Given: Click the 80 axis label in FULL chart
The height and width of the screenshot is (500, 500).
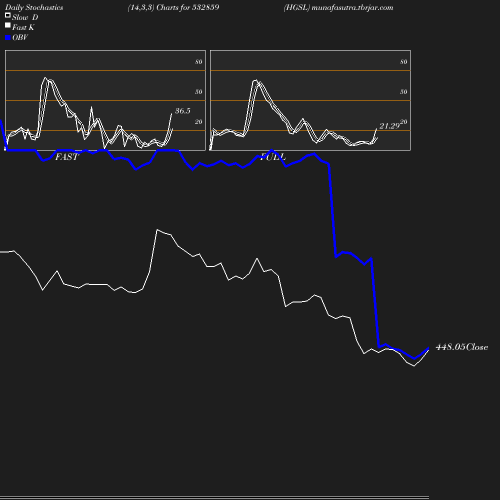Looking at the screenshot, I should pos(404,62).
